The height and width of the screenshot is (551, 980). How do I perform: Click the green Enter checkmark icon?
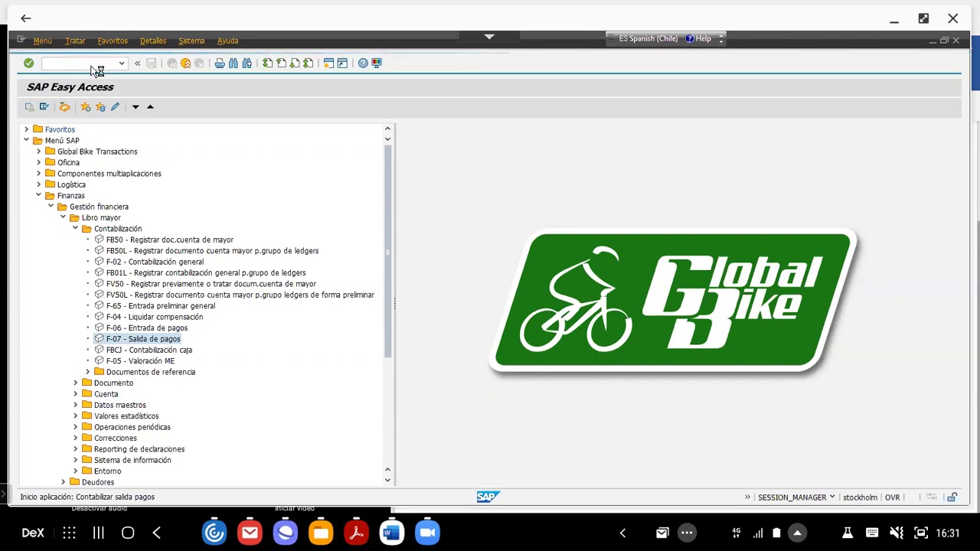pyautogui.click(x=28, y=64)
